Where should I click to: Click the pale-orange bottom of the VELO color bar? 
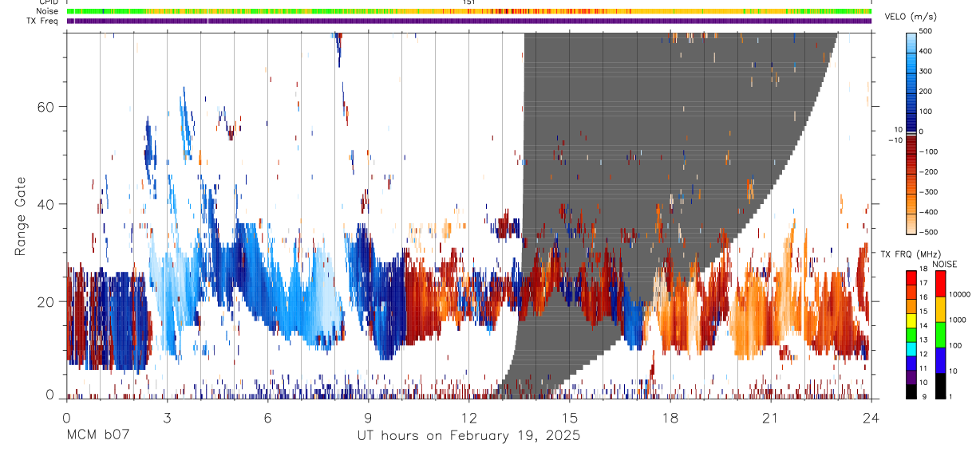[912, 226]
